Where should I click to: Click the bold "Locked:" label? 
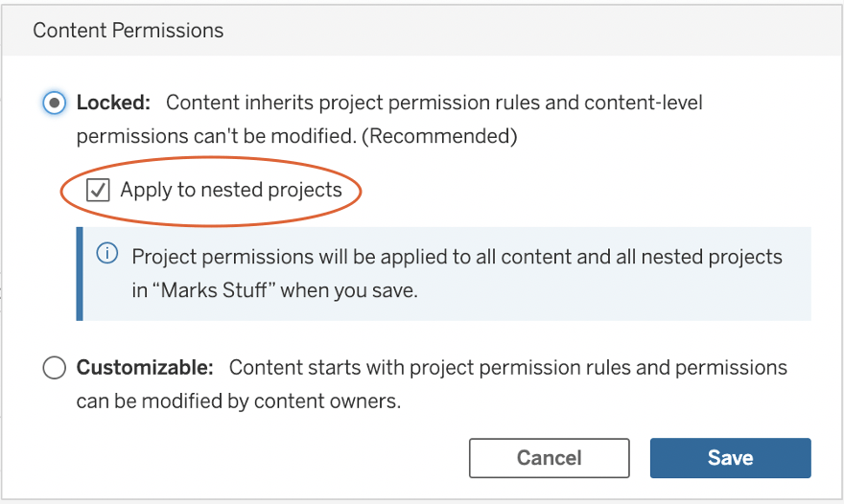click(x=114, y=103)
